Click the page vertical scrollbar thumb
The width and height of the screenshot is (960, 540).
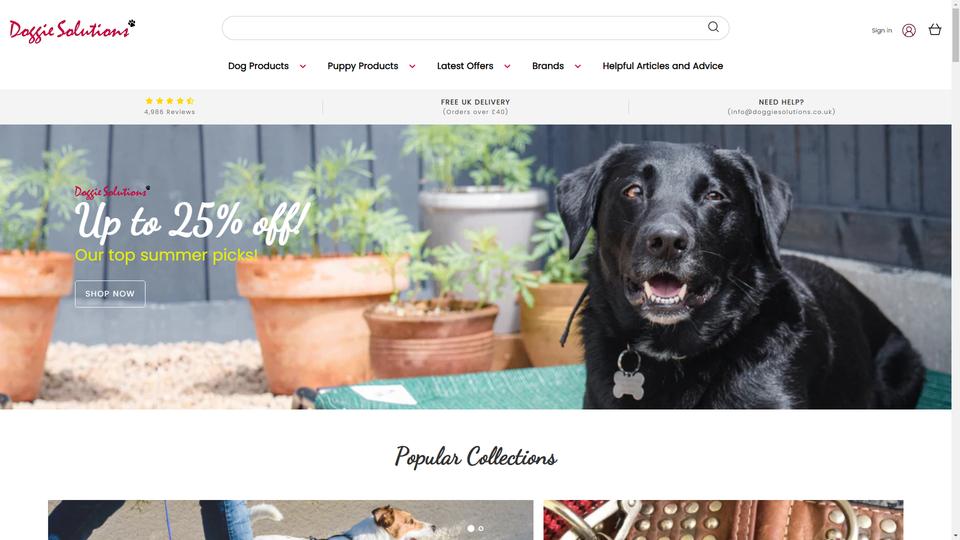(956, 31)
